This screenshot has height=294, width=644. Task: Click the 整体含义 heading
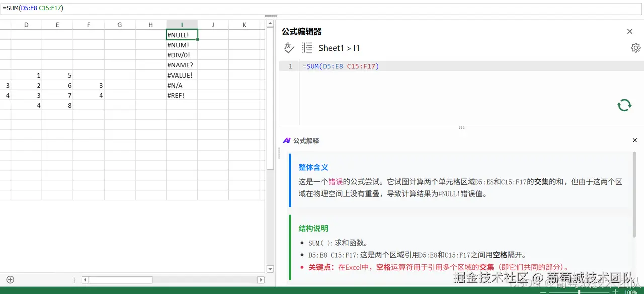[313, 167]
